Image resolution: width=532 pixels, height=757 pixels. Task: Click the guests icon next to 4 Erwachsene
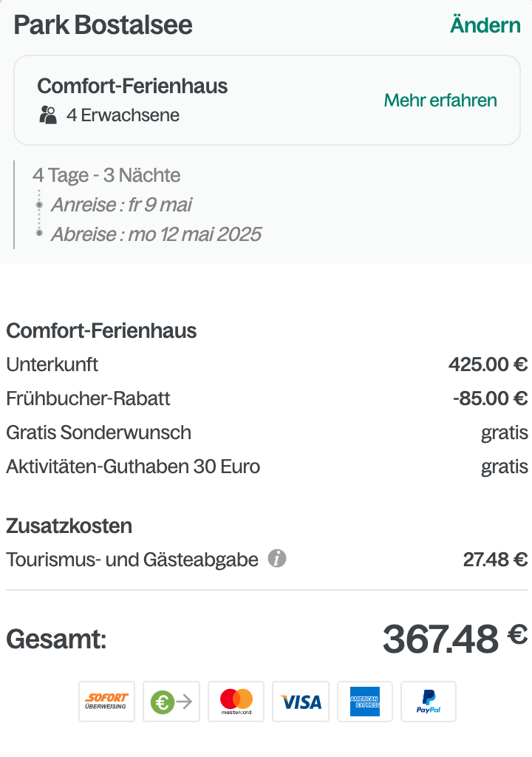pos(48,115)
